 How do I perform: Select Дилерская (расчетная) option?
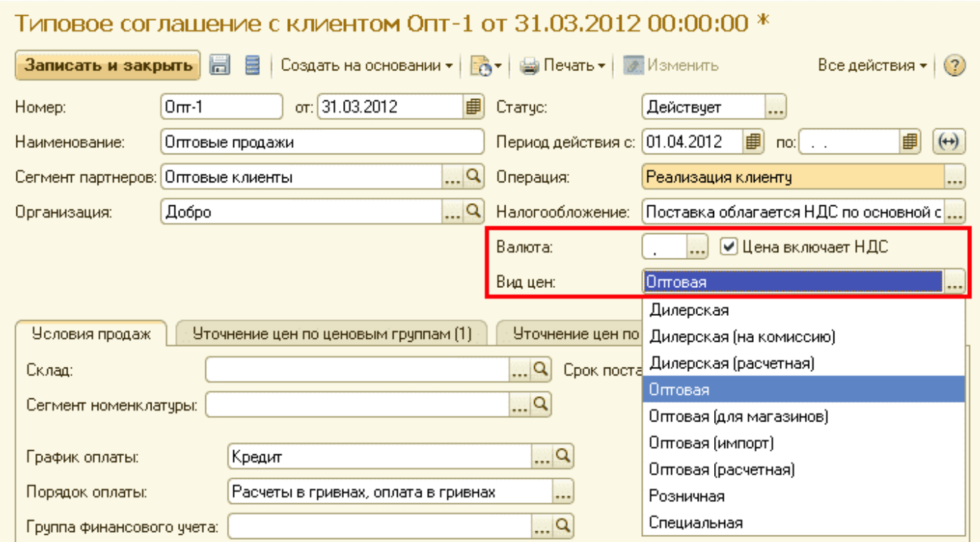click(803, 363)
